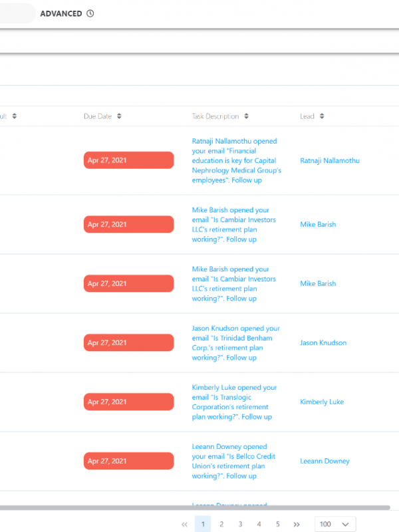399x532 pixels.
Task: Jump to the last page arrows
Action: [297, 524]
